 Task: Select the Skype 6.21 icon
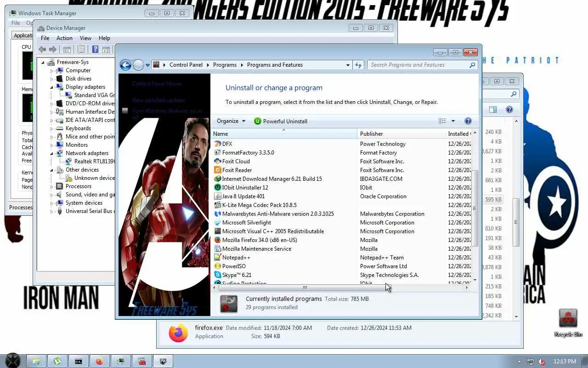218,275
